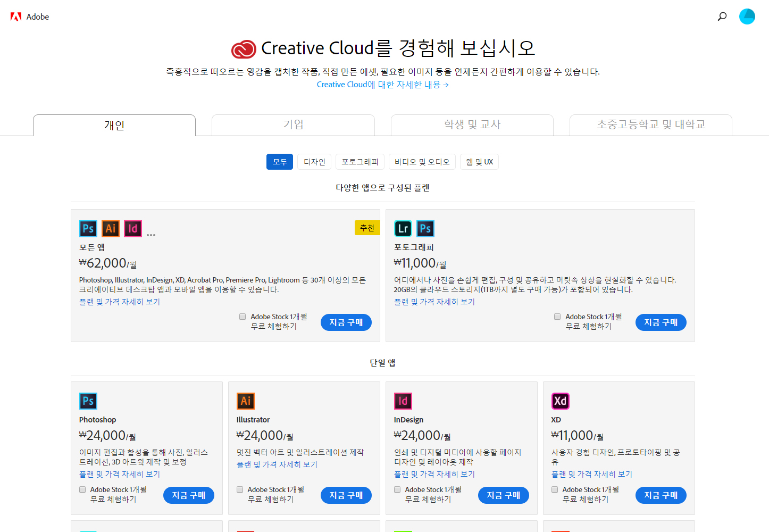Image resolution: width=769 pixels, height=532 pixels.
Task: Switch to the 초중고등학교 및 대학교 tab
Action: [651, 125]
